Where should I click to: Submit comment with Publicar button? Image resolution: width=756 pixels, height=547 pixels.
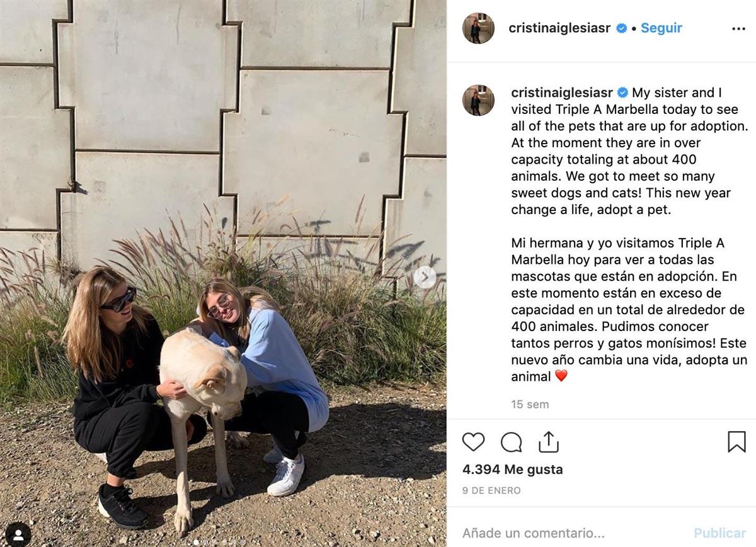coord(720,533)
